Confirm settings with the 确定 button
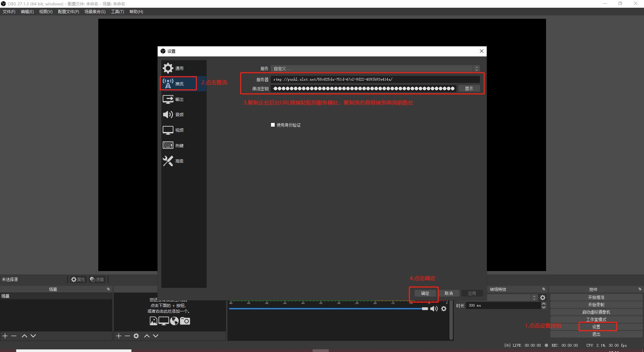 425,293
